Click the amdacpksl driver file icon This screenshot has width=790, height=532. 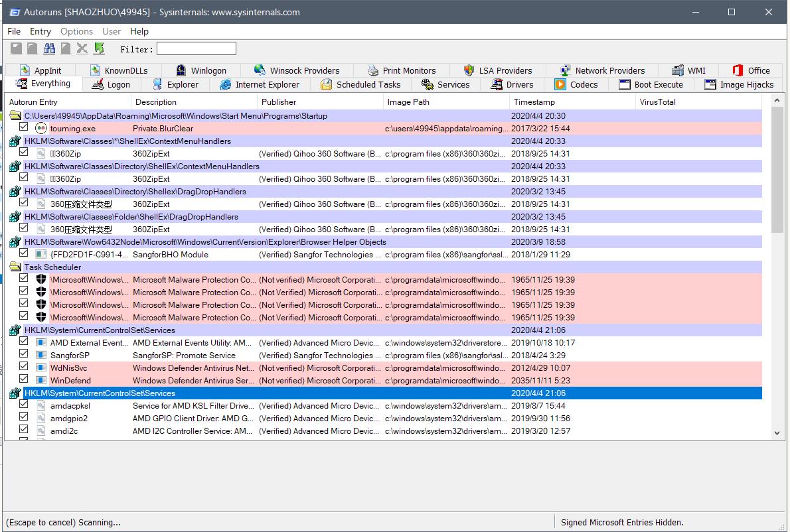coord(41,406)
